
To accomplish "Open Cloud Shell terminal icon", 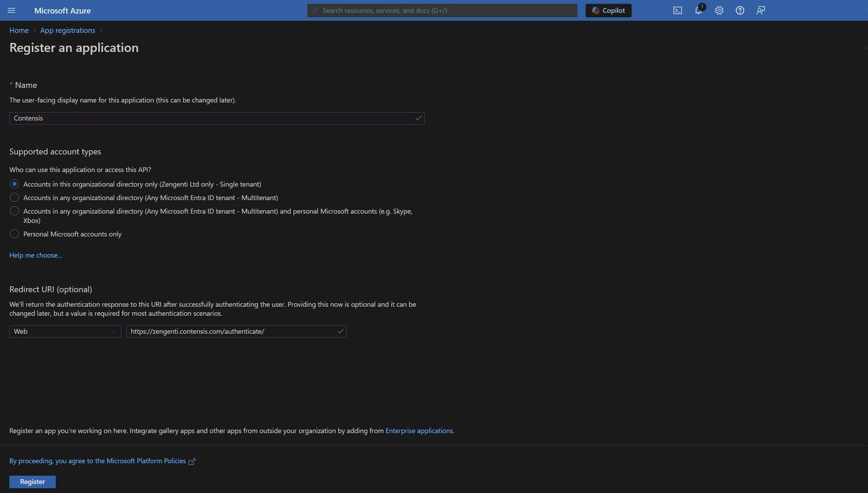I will pyautogui.click(x=677, y=10).
